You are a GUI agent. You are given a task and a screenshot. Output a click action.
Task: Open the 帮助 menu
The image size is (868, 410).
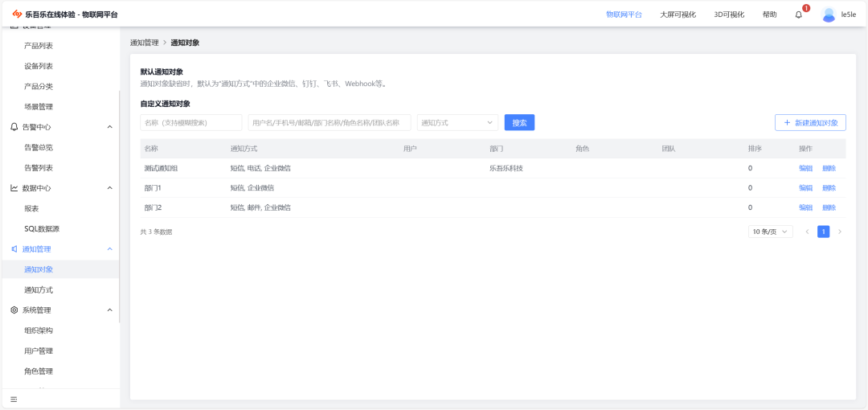(769, 15)
